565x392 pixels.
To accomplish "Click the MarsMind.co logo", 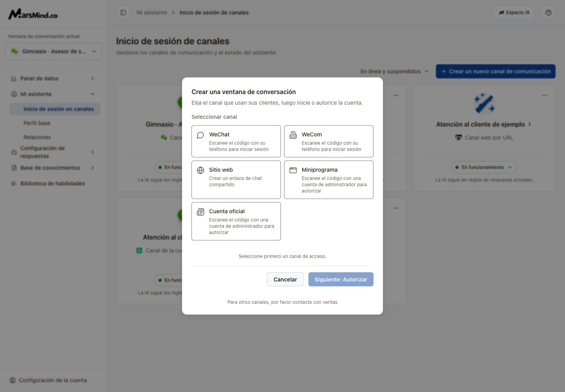I will [33, 14].
